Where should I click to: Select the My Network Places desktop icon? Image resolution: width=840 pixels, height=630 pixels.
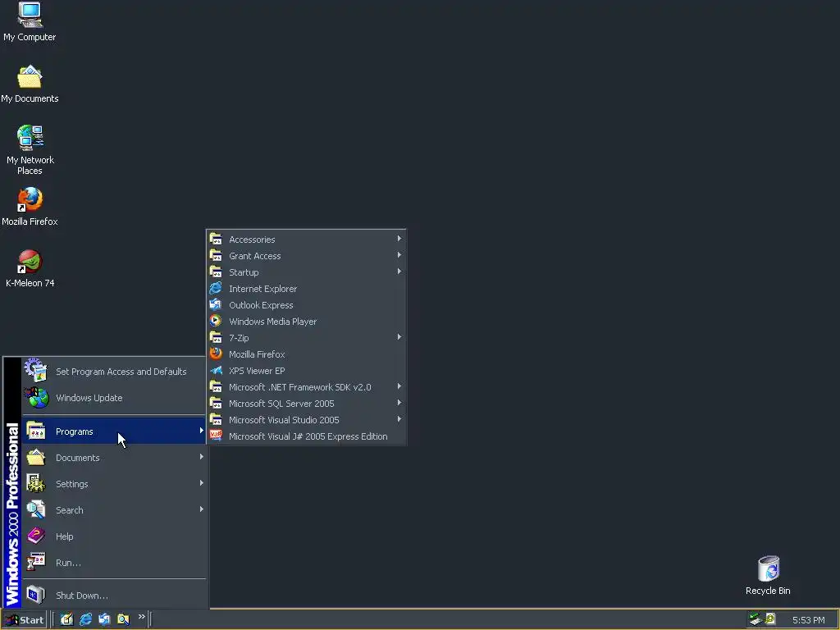(30, 149)
